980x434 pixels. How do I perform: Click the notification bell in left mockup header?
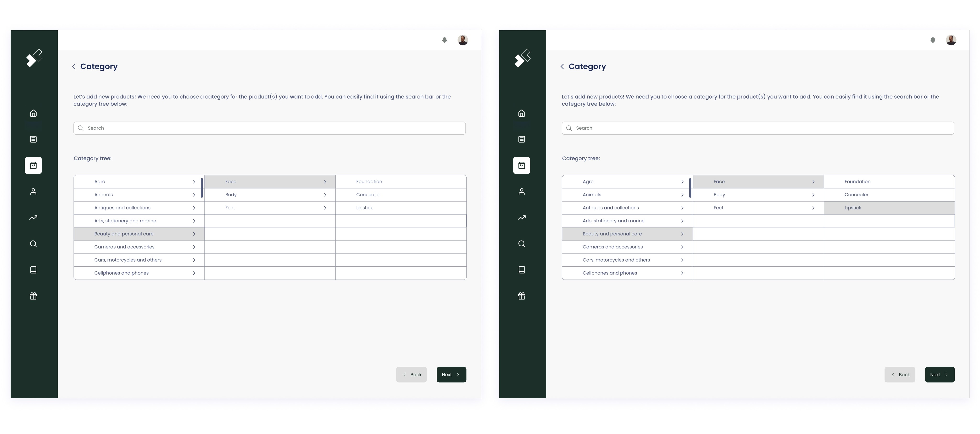pos(444,40)
